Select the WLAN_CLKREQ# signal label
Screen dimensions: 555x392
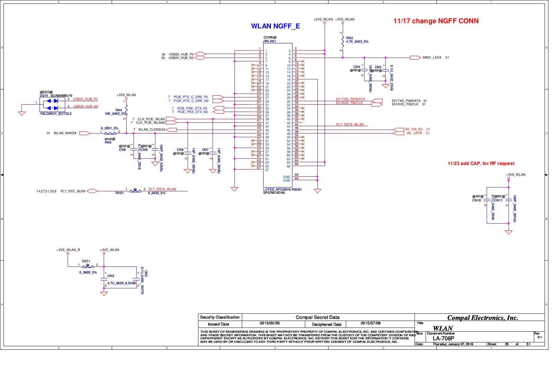click(152, 130)
